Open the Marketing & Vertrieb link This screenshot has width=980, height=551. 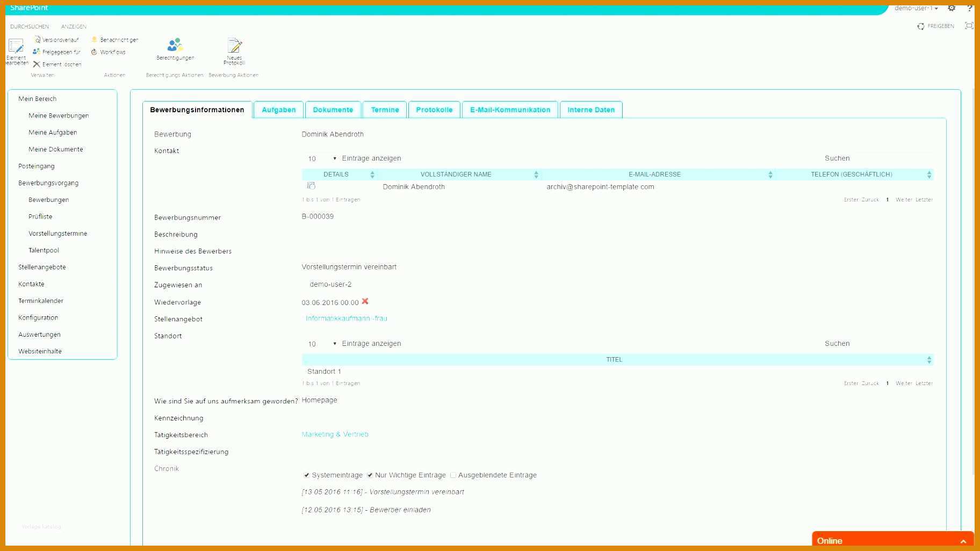pyautogui.click(x=335, y=434)
